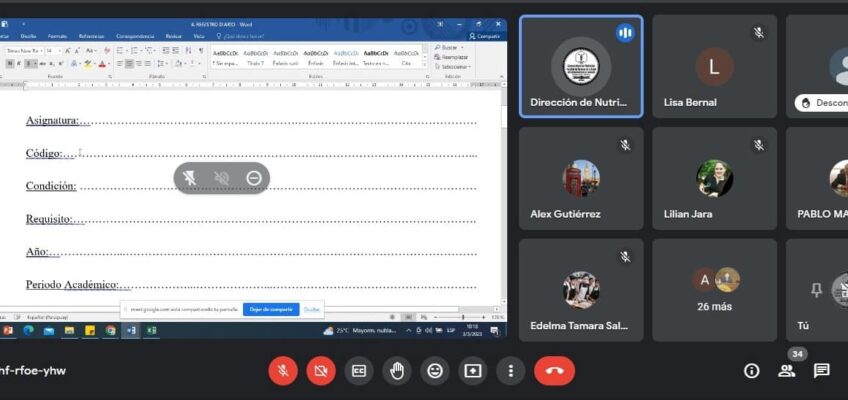This screenshot has width=848, height=400.
Task: Show the participants list
Action: pyautogui.click(x=787, y=371)
